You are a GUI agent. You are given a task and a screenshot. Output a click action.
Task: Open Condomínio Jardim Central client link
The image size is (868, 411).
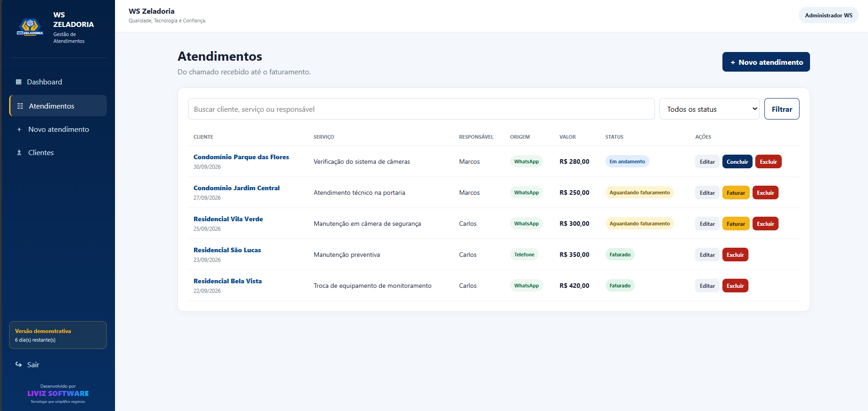pos(236,188)
